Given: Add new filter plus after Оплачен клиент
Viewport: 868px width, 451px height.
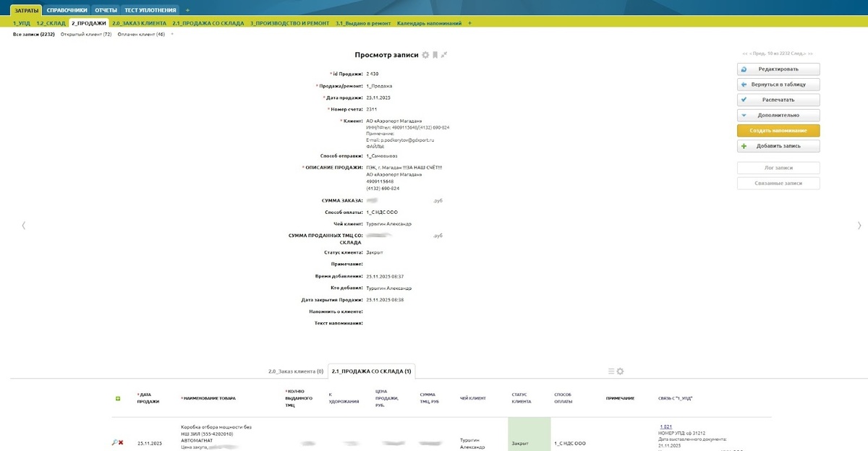Looking at the screenshot, I should coord(171,34).
